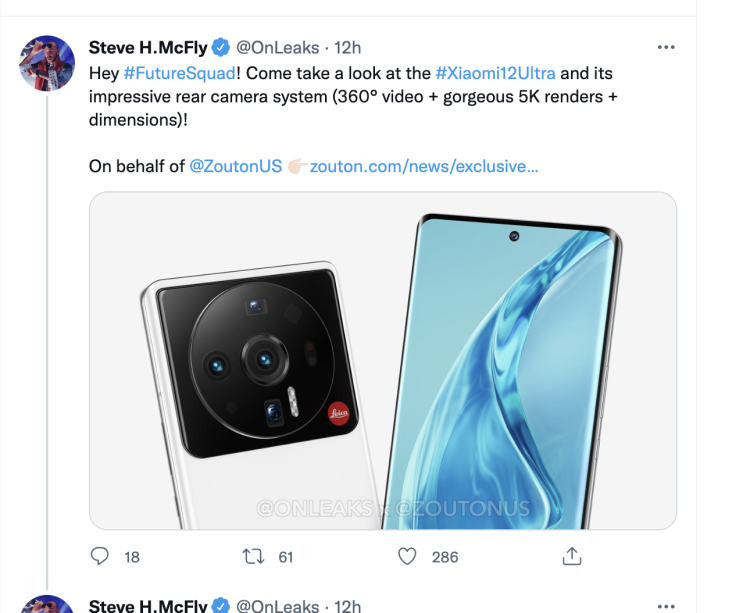This screenshot has width=750, height=613.
Task: Click the blue verified badge
Action: coord(220,47)
